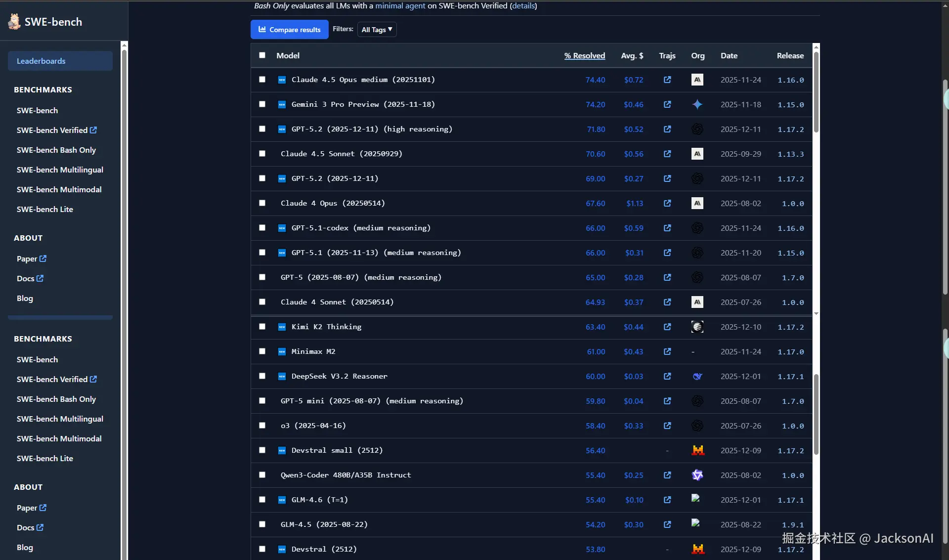Open trajectories link for Kimi K2 Thinking
949x560 pixels.
pyautogui.click(x=667, y=327)
